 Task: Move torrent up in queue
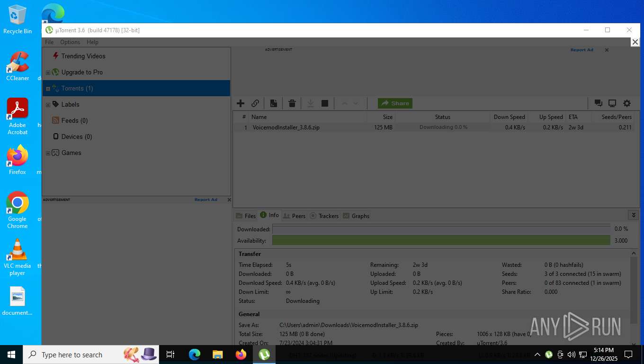(345, 103)
